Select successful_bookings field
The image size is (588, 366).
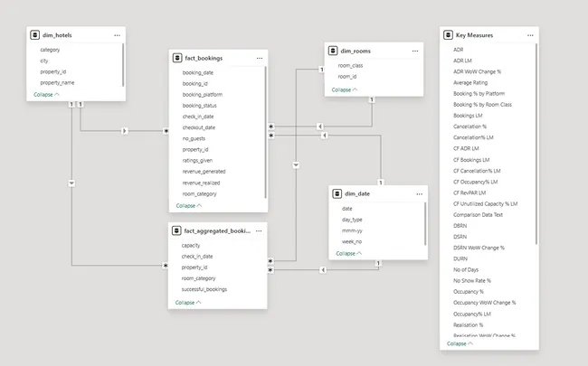204,289
